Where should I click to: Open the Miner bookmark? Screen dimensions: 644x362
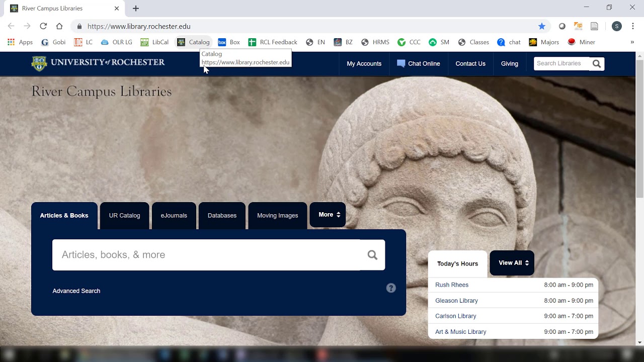click(x=582, y=42)
